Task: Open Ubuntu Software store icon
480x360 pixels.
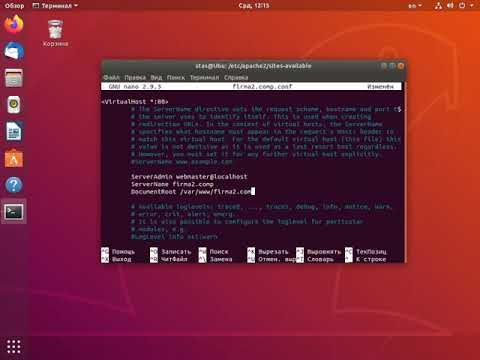Action: click(x=14, y=158)
